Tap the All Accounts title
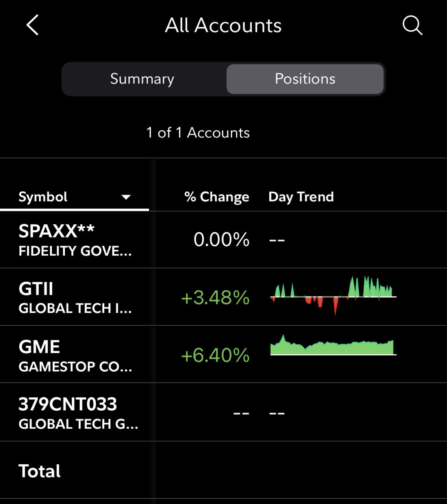 [223, 26]
